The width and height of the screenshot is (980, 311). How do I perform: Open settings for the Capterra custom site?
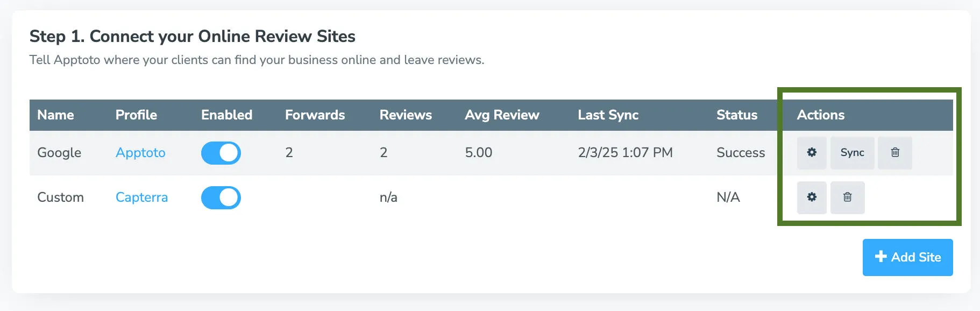tap(812, 197)
